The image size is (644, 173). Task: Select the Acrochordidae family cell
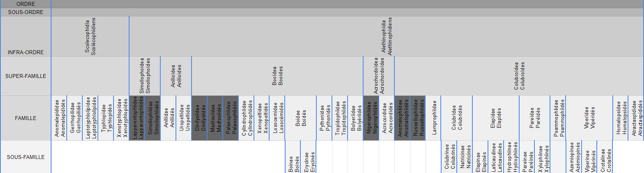click(x=387, y=118)
